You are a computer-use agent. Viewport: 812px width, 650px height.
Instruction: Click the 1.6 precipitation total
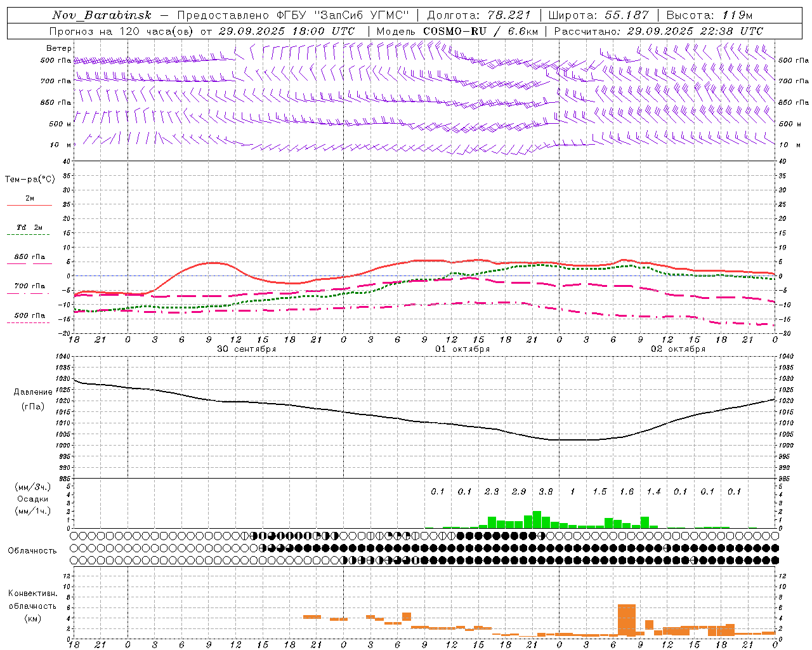(x=627, y=491)
